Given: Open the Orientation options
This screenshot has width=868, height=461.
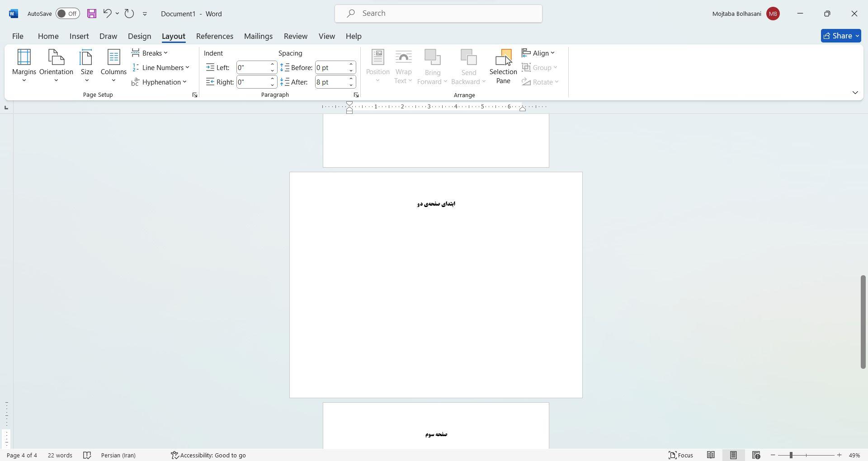Looking at the screenshot, I should point(56,66).
